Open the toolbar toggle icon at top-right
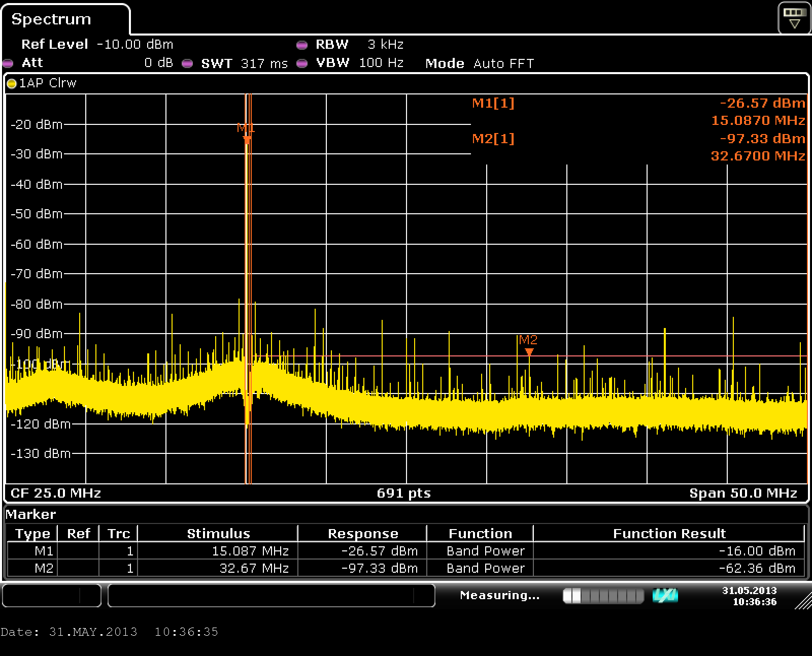The width and height of the screenshot is (812, 656). pos(794,18)
